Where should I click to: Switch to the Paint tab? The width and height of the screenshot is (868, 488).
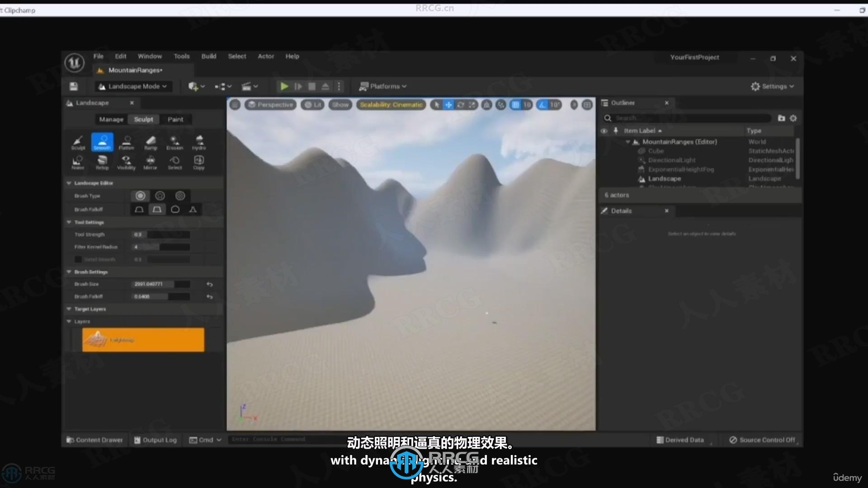click(x=175, y=120)
